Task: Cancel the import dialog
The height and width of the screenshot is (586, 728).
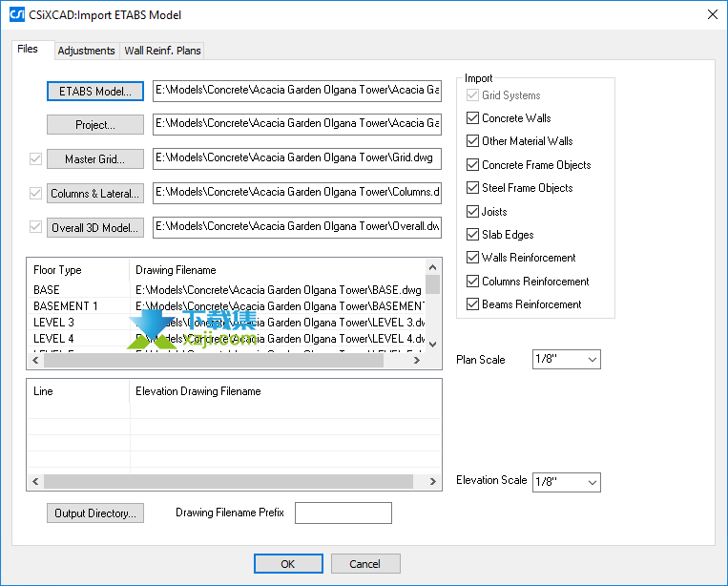Action: [x=365, y=564]
